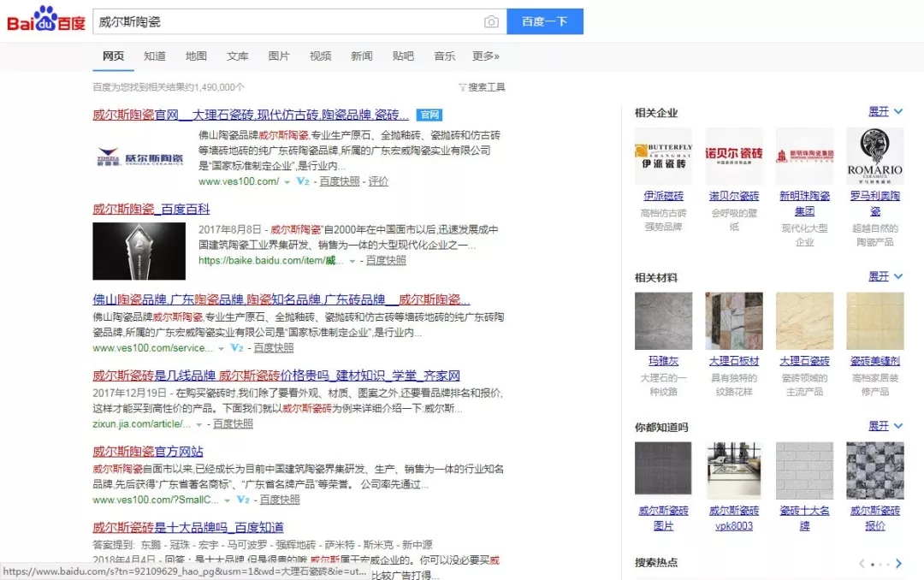Viewport: 924px width, 580px height.
Task: Switch to the 新闻 tab
Action: coord(362,56)
